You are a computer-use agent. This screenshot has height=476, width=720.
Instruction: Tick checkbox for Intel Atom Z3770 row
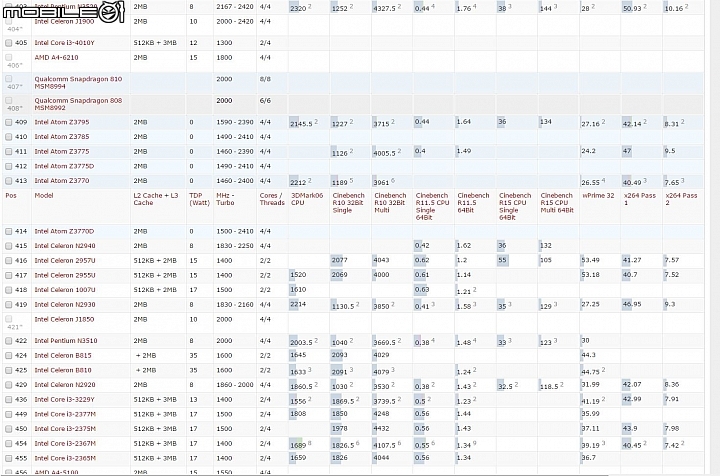pyautogui.click(x=8, y=181)
